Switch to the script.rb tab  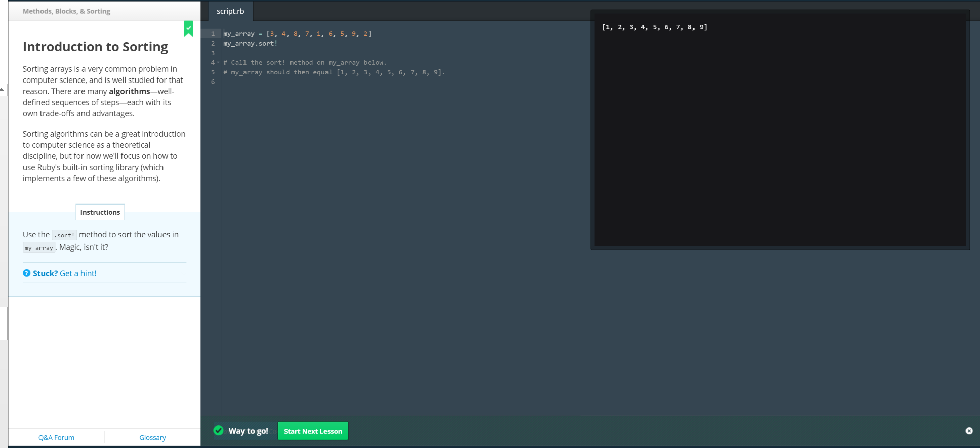230,11
